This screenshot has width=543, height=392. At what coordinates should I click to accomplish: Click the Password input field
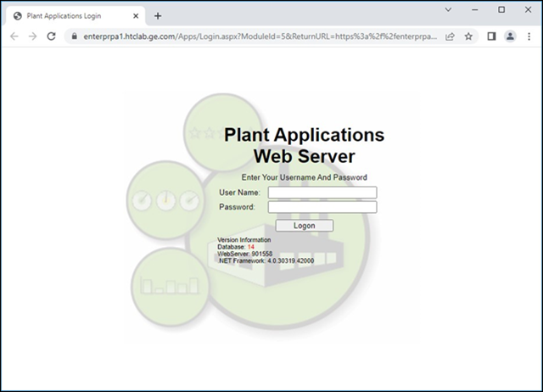[322, 207]
